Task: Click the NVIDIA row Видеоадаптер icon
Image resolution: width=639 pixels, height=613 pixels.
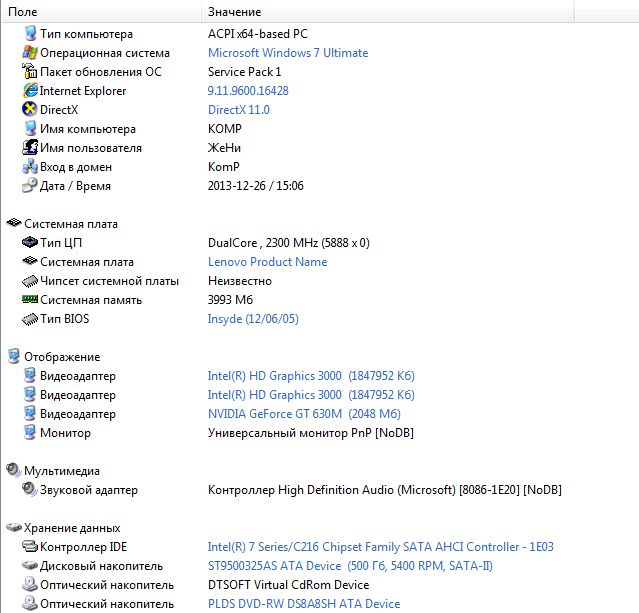Action: tap(30, 413)
